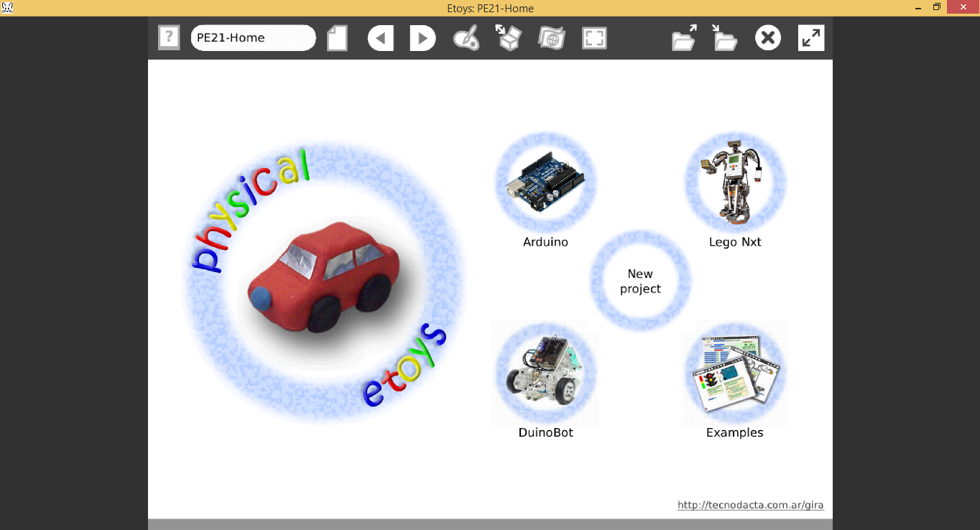The image size is (980, 530).
Task: Click the red clay car image
Action: [325, 276]
